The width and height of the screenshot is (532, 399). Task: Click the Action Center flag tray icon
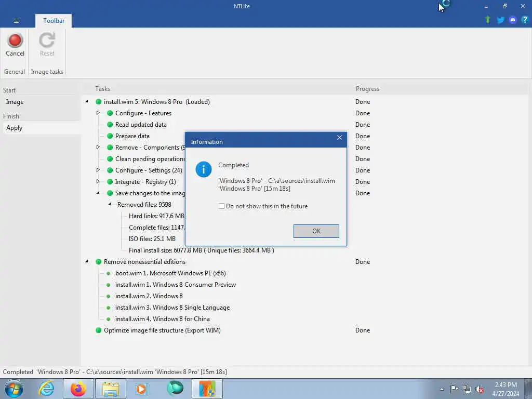click(454, 389)
